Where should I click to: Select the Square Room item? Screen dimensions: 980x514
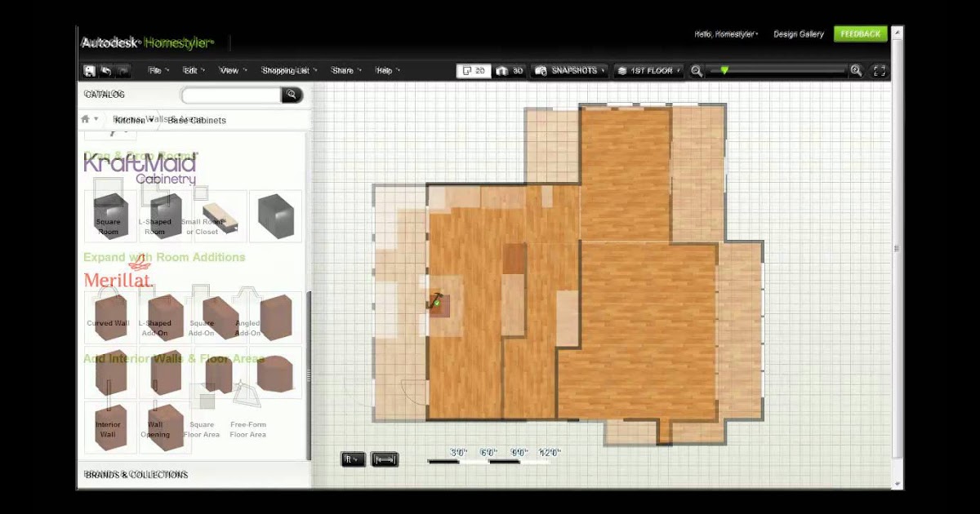[110, 216]
